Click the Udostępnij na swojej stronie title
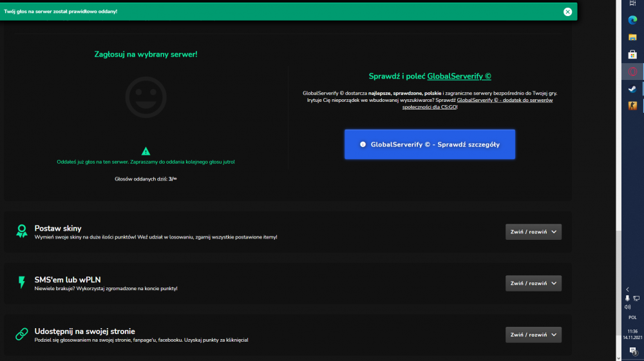The height and width of the screenshot is (361, 644). coord(84,331)
